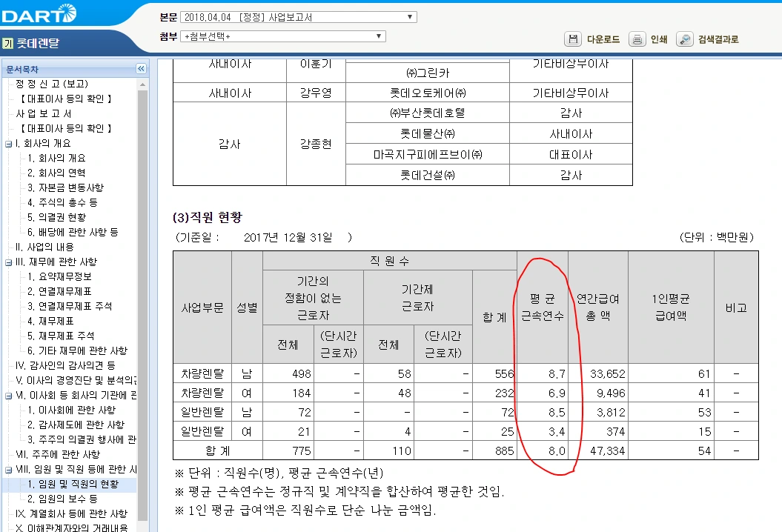Select 2. 연결재무제표 tree item

pos(59,292)
